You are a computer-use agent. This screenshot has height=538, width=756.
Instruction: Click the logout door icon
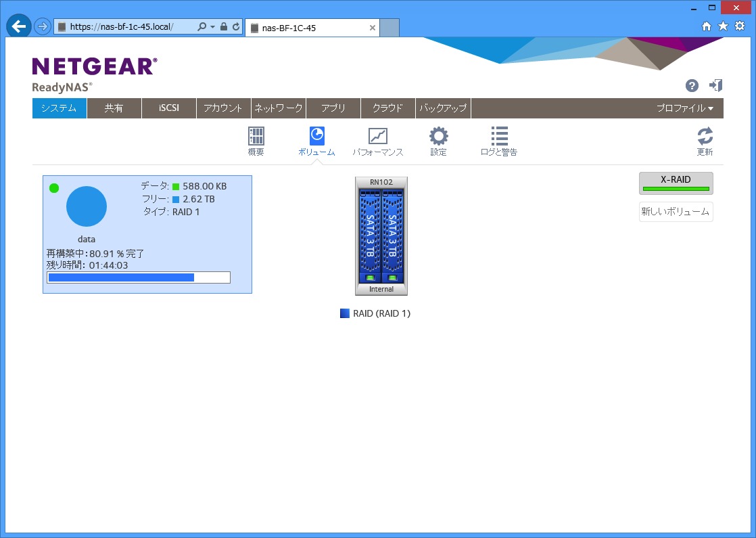point(715,85)
